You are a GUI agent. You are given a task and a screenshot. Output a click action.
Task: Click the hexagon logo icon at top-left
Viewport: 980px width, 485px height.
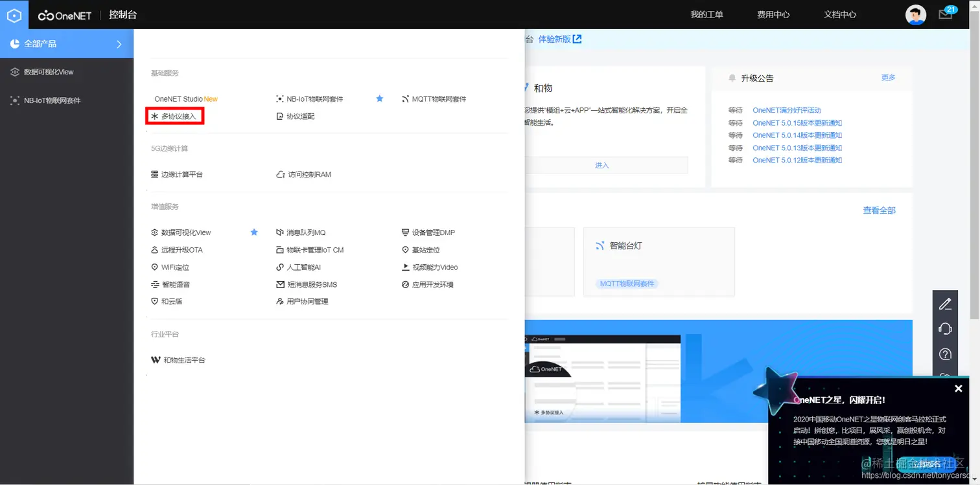click(x=14, y=14)
